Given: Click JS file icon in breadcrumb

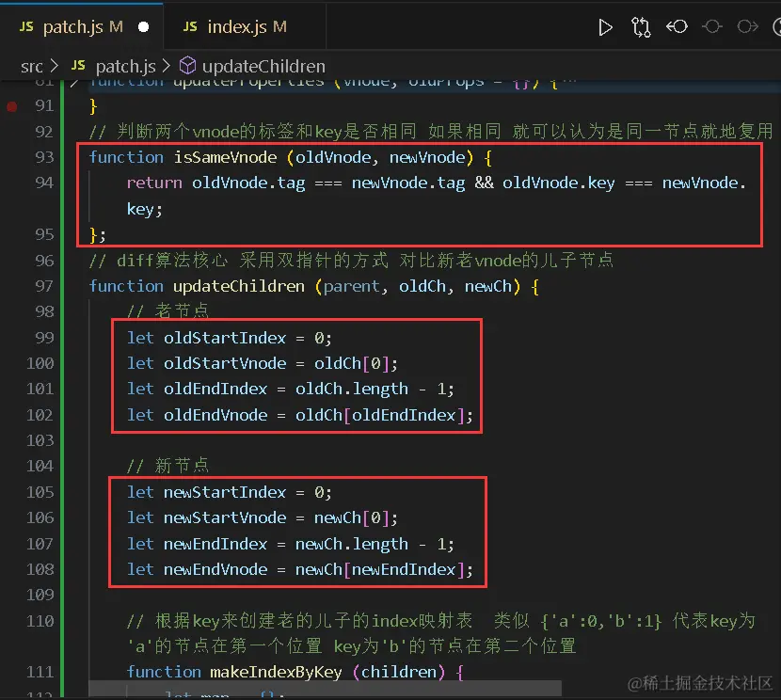Looking at the screenshot, I should point(78,65).
